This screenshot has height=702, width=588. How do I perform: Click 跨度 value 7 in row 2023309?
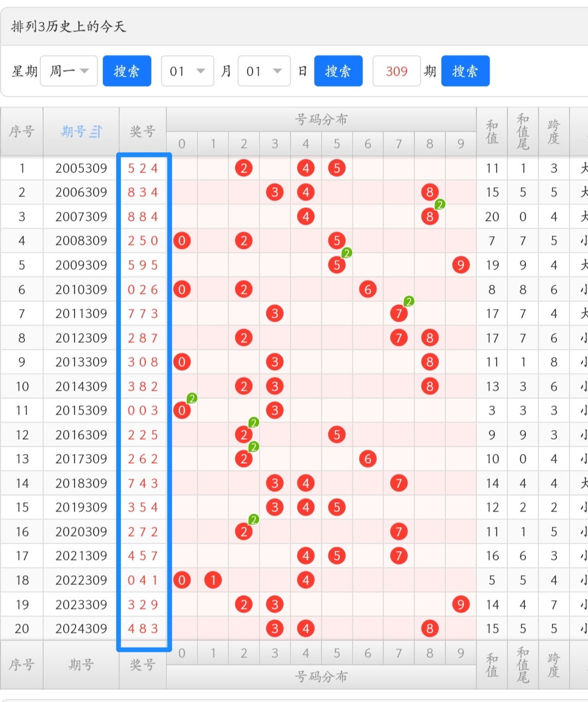pos(554,604)
